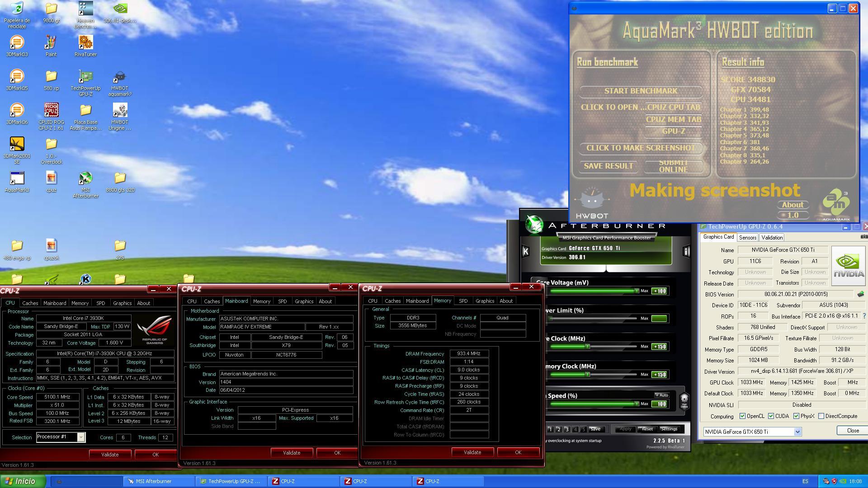
Task: Select Afterburner profile slot 2
Action: [x=559, y=429]
